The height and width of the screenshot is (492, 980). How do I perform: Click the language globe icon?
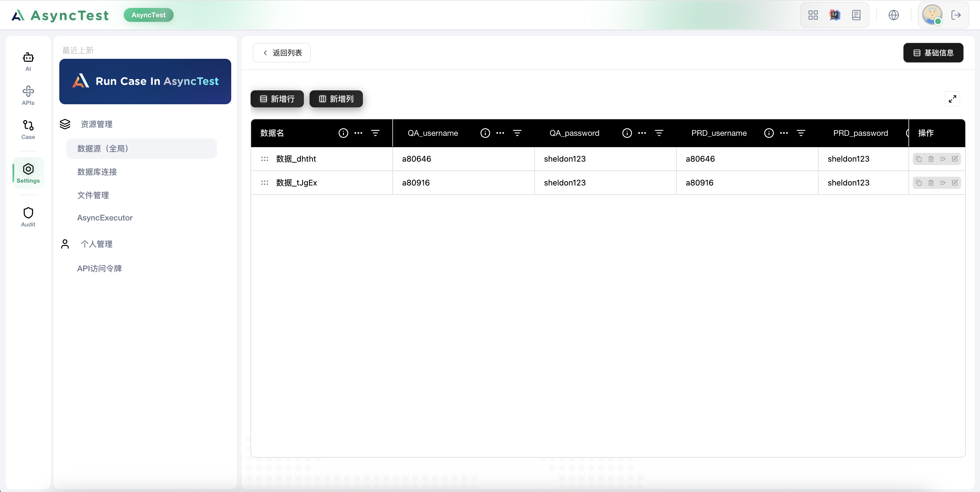(x=894, y=15)
